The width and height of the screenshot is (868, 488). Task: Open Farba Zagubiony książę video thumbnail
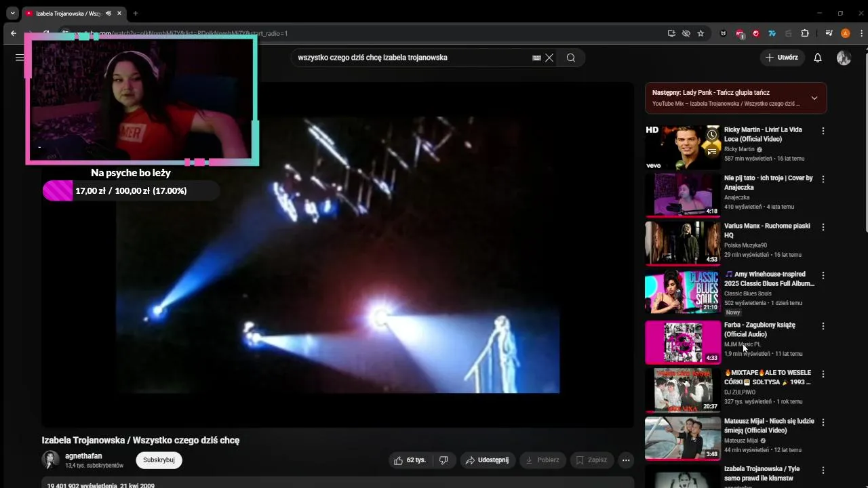(682, 342)
